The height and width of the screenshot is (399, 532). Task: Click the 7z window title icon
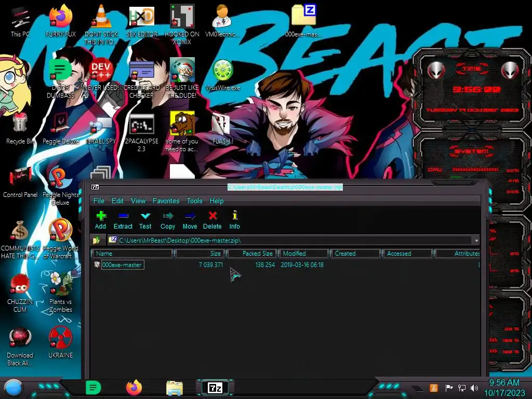click(x=95, y=187)
